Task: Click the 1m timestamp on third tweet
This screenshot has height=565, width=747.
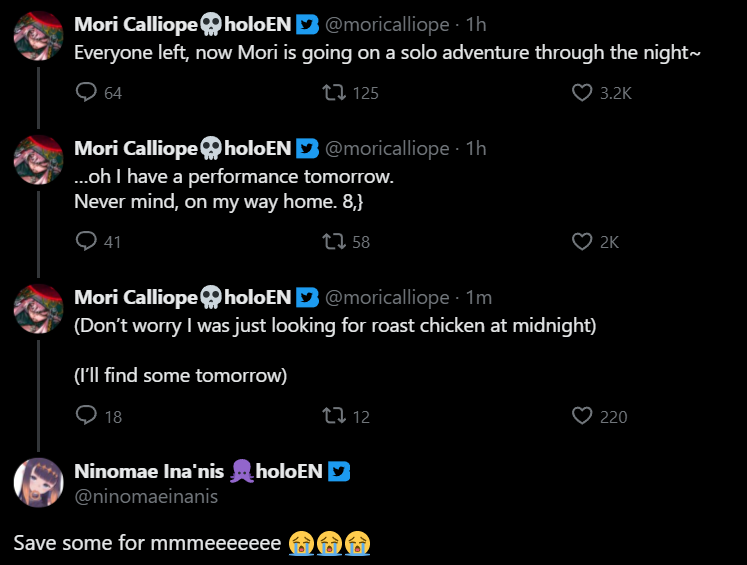Action: (479, 298)
